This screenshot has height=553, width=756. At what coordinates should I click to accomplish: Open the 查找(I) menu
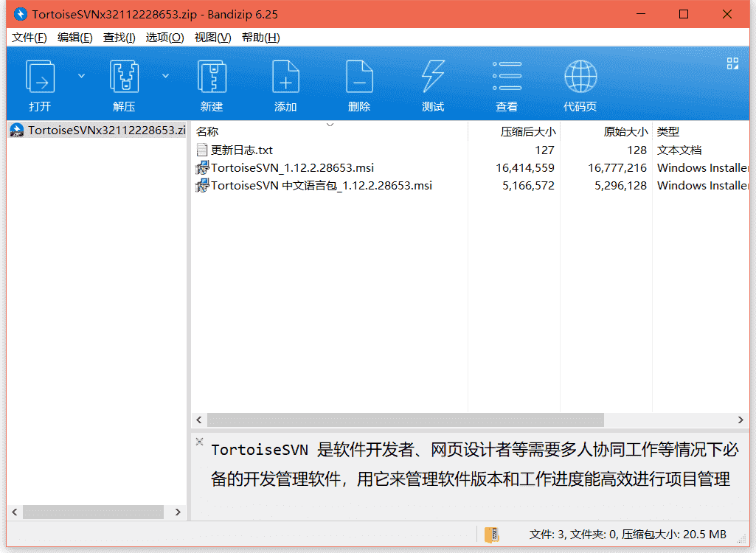(119, 38)
